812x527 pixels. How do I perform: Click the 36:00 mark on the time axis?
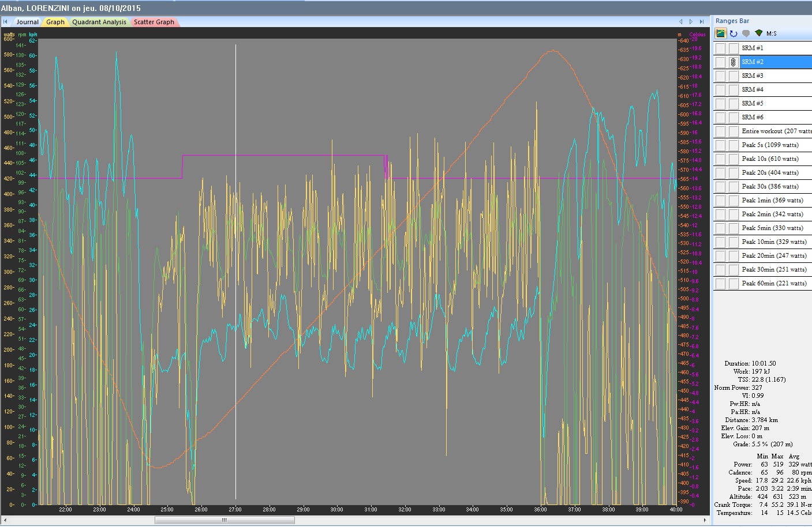[540, 510]
